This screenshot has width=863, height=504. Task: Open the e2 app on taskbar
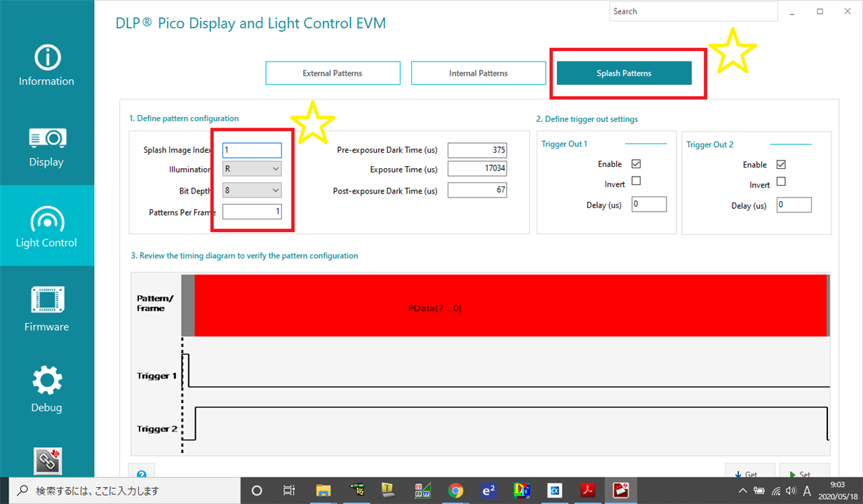pos(489,491)
